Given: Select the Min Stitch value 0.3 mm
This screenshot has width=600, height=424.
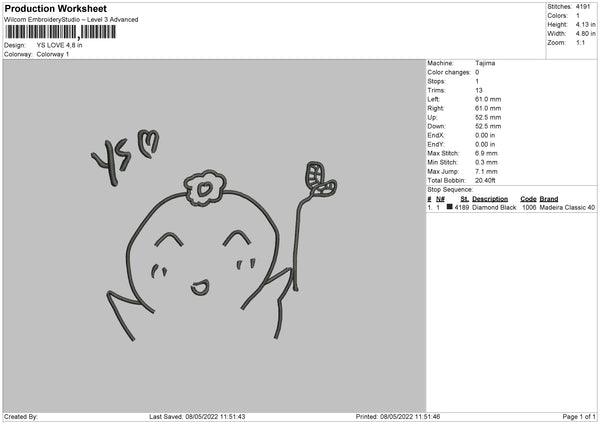Looking at the screenshot, I should [486, 162].
